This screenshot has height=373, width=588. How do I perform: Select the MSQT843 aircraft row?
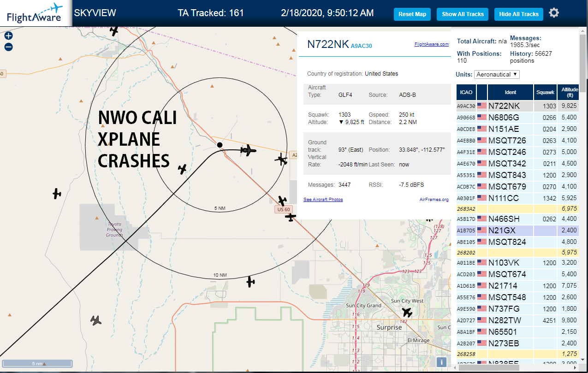tap(517, 175)
